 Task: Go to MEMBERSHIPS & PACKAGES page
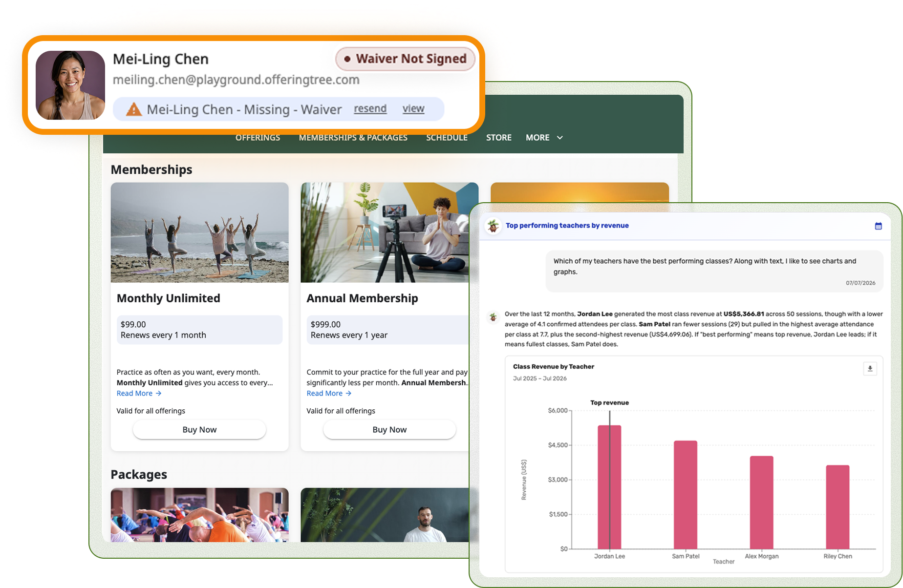click(x=353, y=138)
